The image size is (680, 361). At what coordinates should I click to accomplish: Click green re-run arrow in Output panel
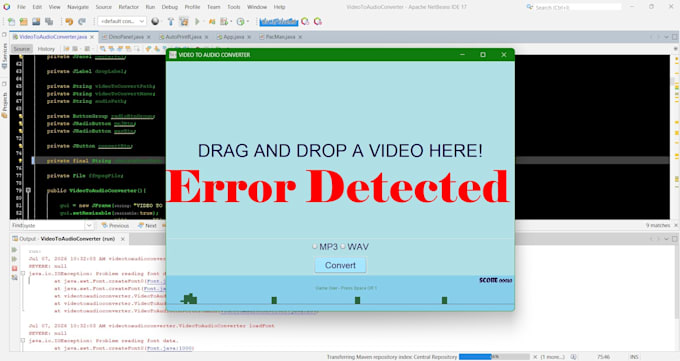click(x=14, y=250)
